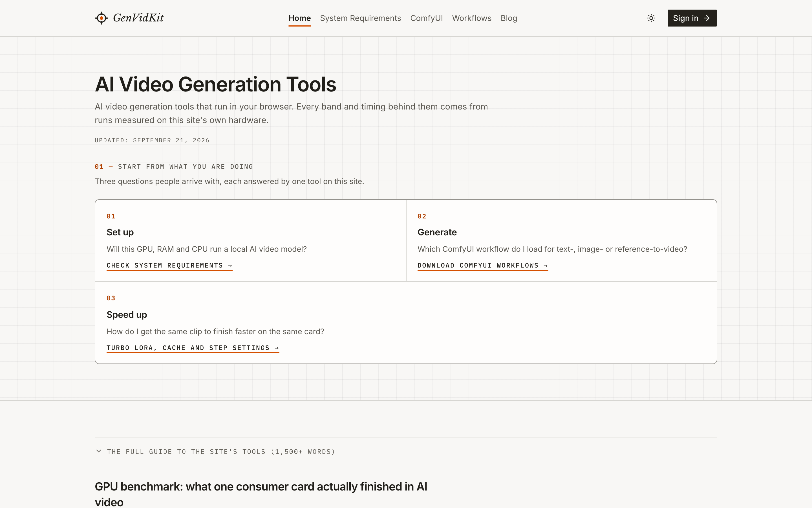Open the Workflows nav item
Image resolution: width=812 pixels, height=508 pixels.
pos(471,18)
